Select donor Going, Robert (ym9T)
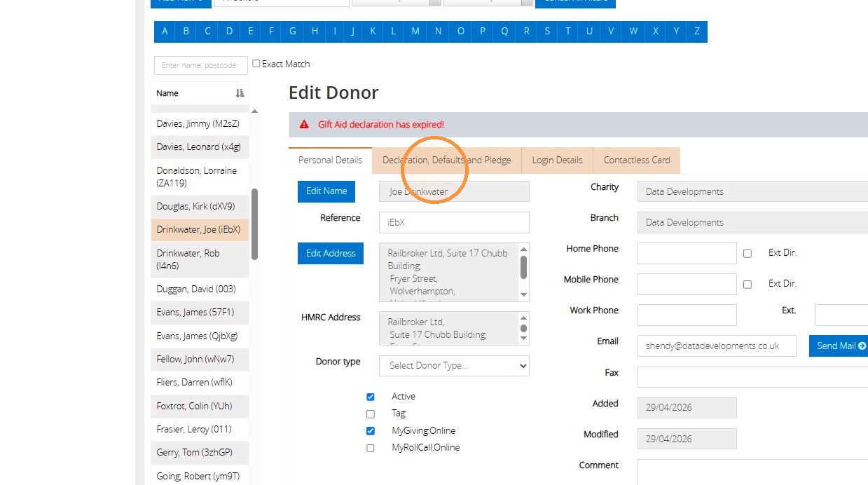Image resolution: width=868 pixels, height=485 pixels. (200, 475)
